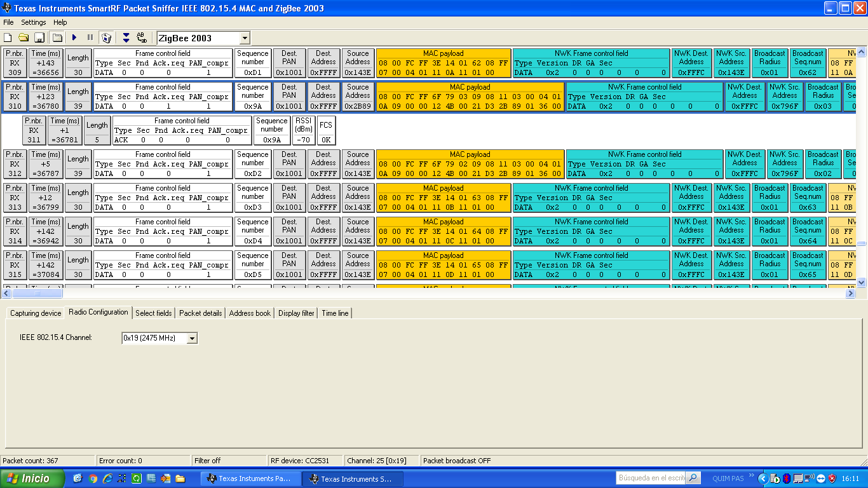This screenshot has height=488, width=868.
Task: Click the Packet count: 367 status entry
Action: (x=48, y=461)
